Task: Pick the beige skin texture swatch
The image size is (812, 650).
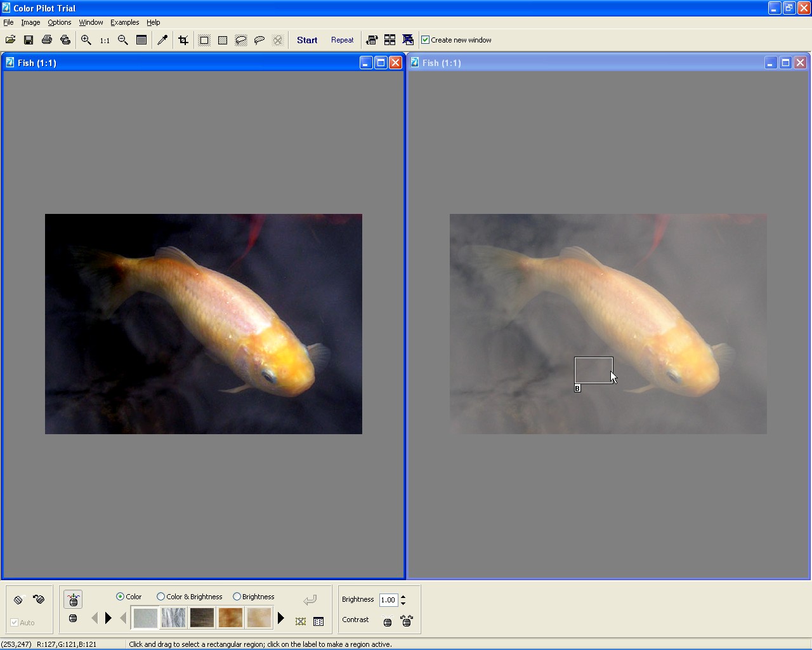Action: [259, 618]
